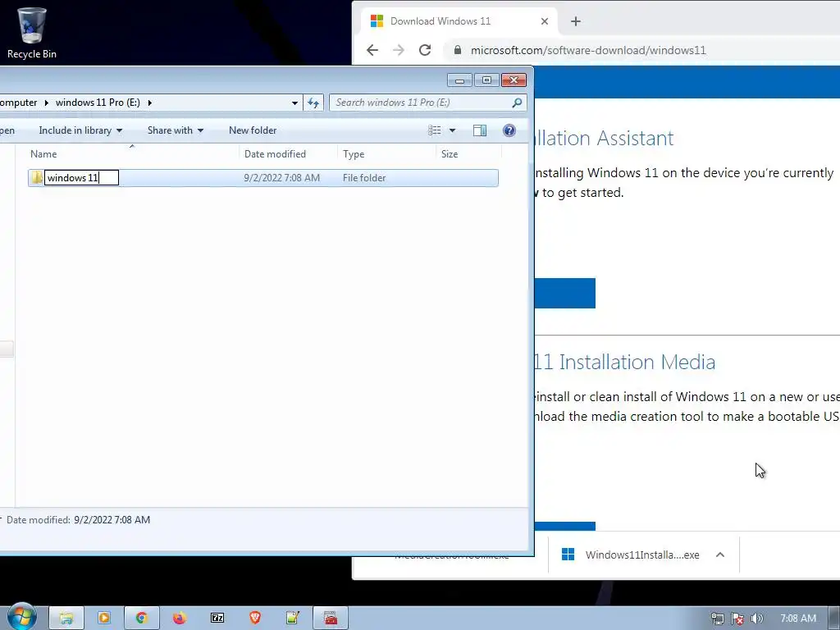
Task: View site security padlock info
Action: click(457, 50)
